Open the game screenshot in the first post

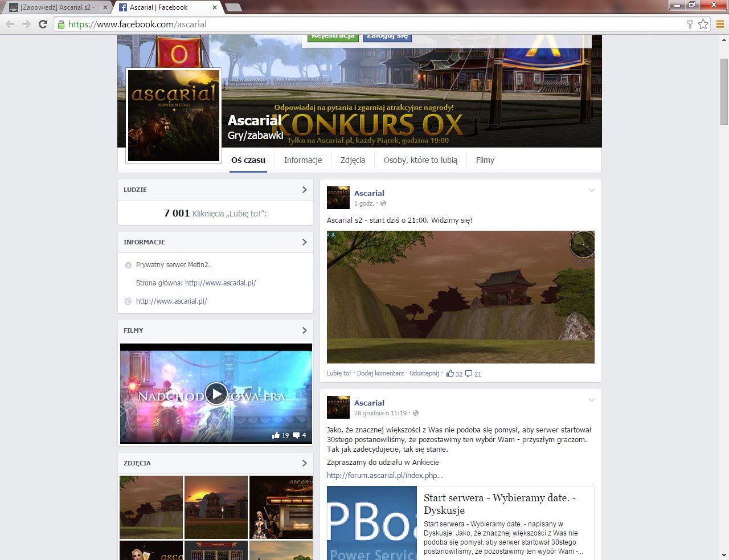coord(461,297)
